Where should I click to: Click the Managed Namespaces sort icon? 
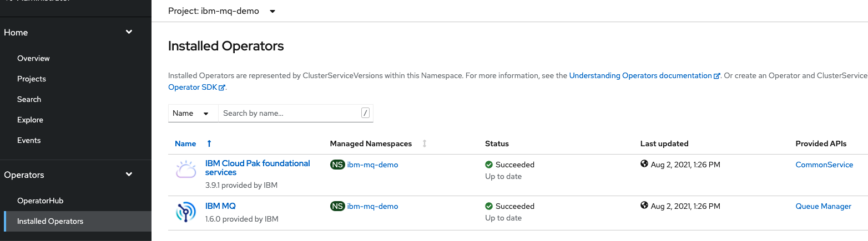tap(425, 143)
